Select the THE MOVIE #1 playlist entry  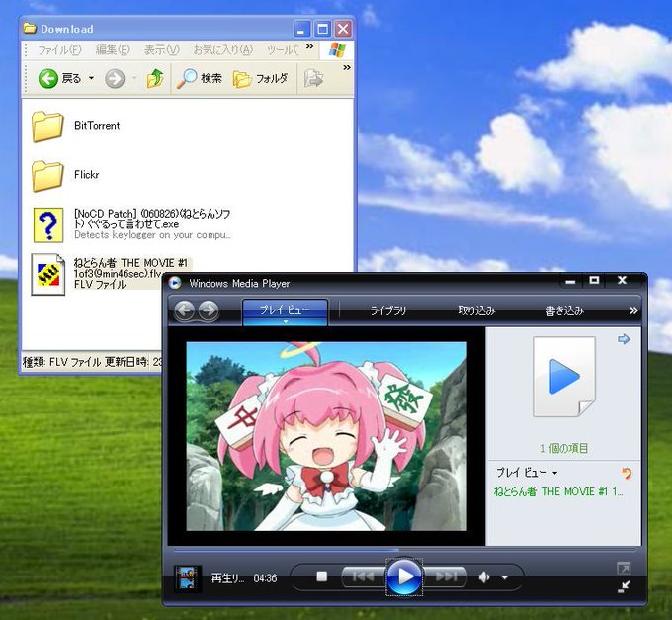click(558, 491)
